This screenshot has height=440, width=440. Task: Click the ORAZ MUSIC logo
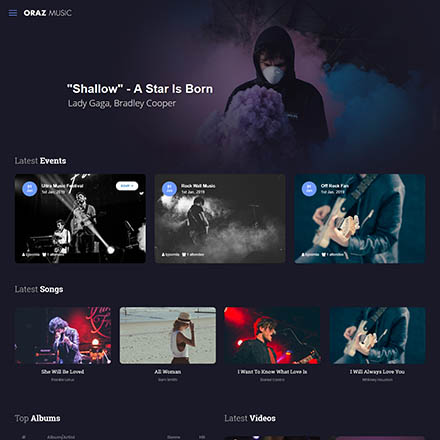tap(47, 13)
